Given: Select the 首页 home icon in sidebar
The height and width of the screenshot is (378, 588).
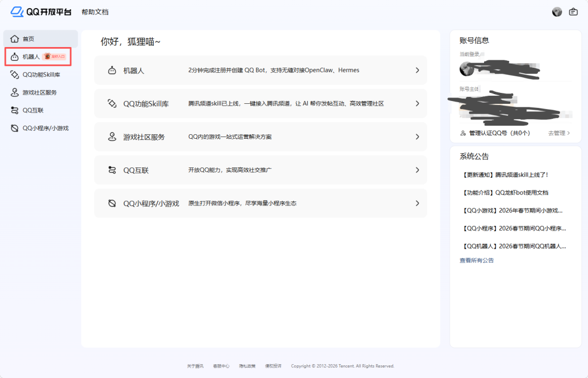Looking at the screenshot, I should coord(14,38).
